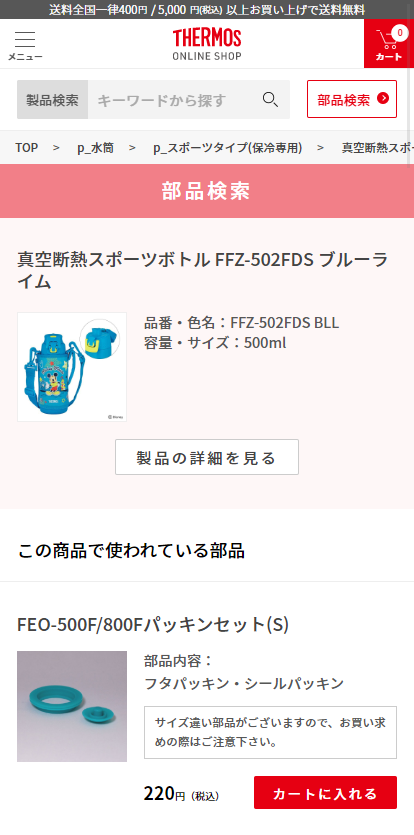Click the magnifying glass search icon
Screen dimensions: 414x835
(270, 100)
